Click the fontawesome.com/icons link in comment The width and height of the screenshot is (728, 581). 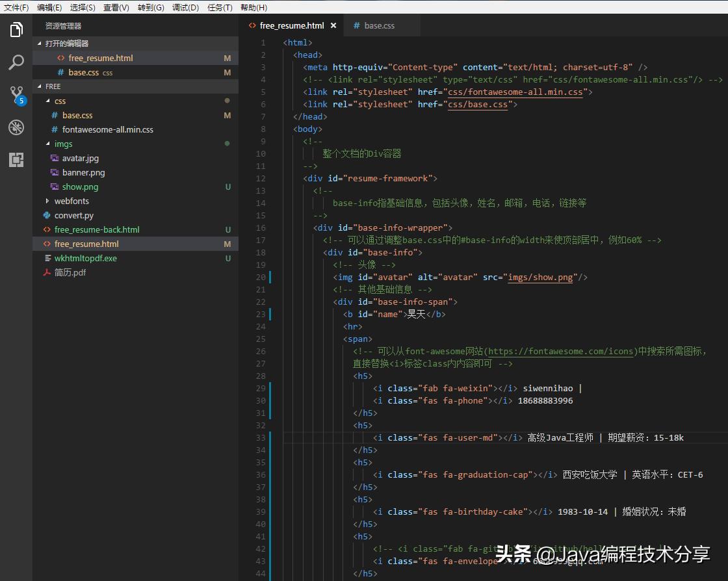coord(561,352)
